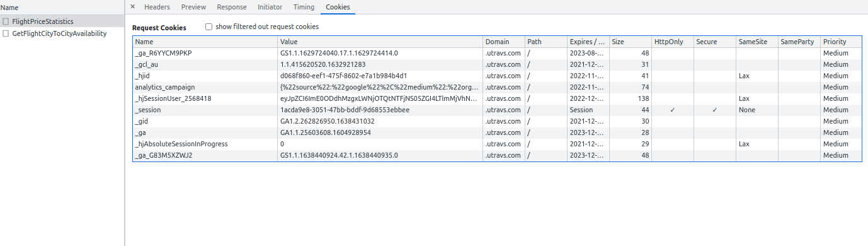This screenshot has height=246, width=868.
Task: Select the FlightPriceStatistics request file icon
Action: pos(6,21)
